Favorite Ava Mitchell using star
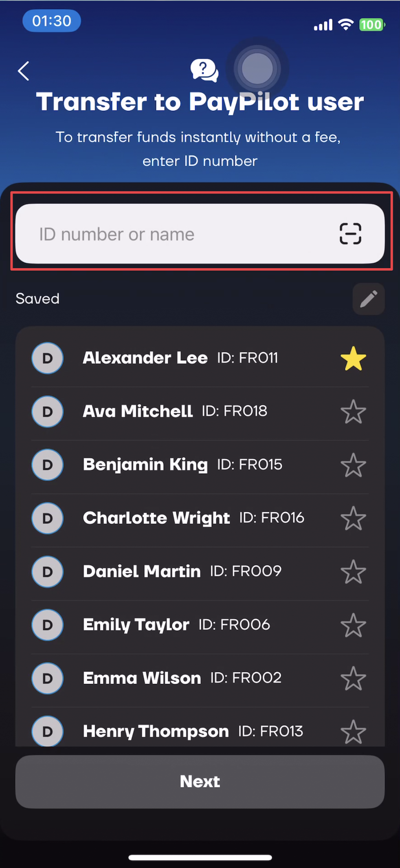Viewport: 400px width, 868px height. (353, 412)
